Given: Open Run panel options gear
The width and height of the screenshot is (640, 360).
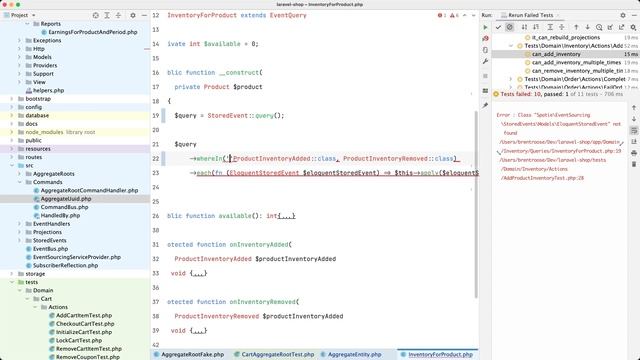Looking at the screenshot, I should 623,15.
